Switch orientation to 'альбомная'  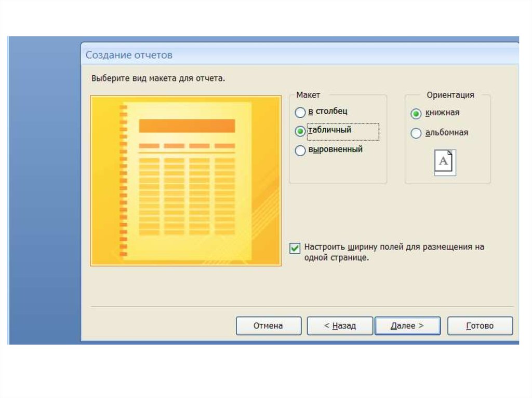pyautogui.click(x=416, y=133)
